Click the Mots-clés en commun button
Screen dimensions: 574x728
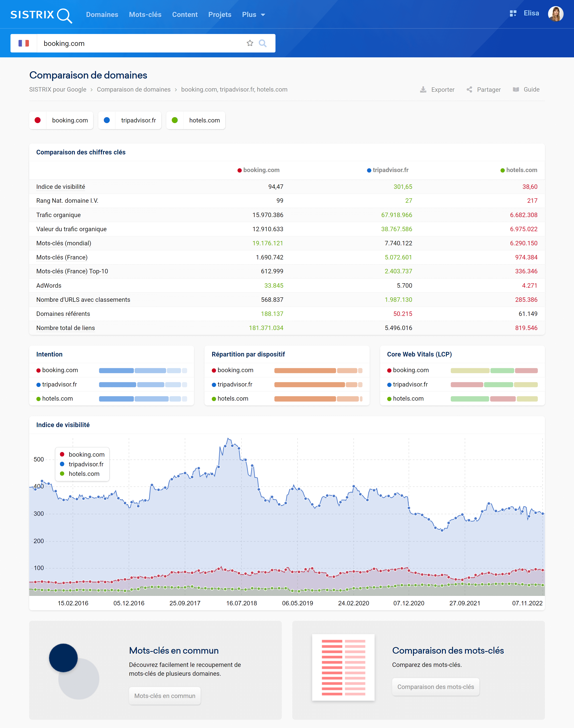[x=165, y=696]
